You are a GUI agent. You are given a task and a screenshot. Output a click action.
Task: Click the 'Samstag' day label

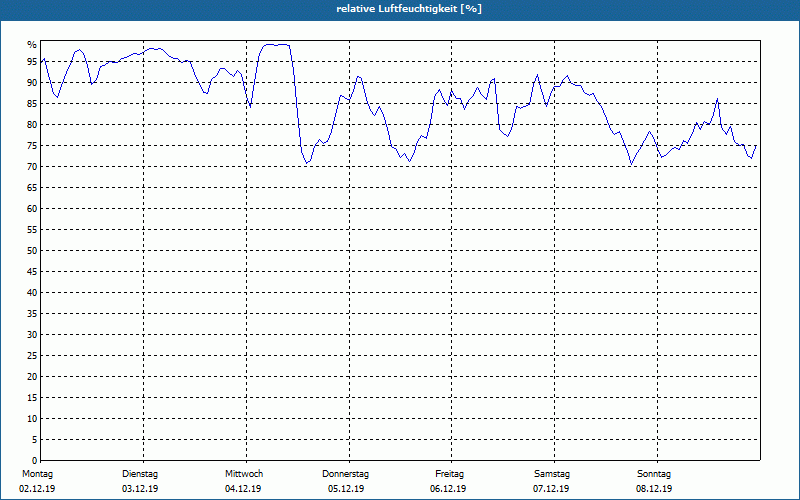click(x=552, y=474)
